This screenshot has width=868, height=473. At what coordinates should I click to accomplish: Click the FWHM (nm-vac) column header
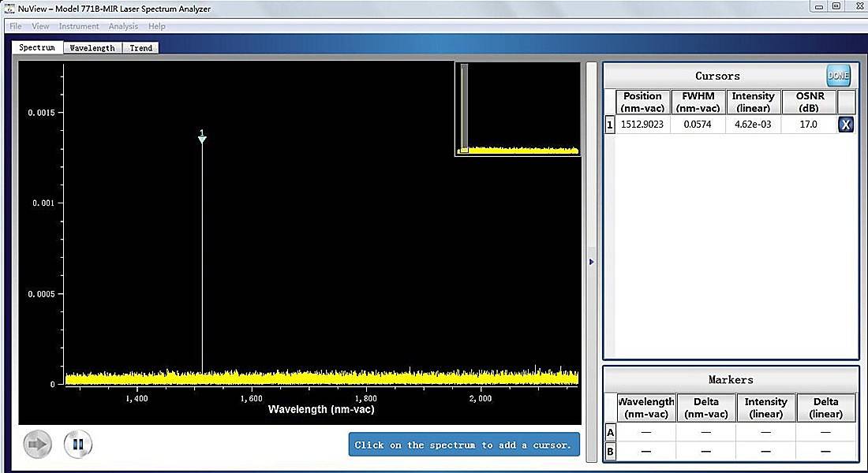698,102
